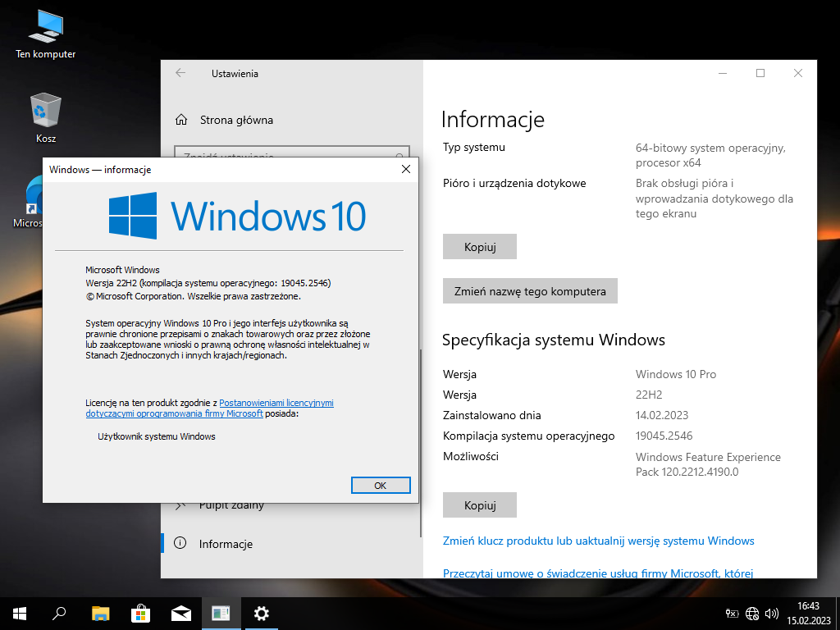Click Zmień nazwę tego komputera button

tap(530, 291)
